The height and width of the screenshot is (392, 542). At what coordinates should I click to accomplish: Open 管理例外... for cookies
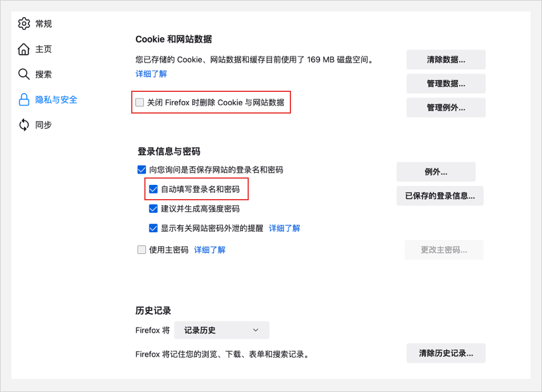(446, 107)
